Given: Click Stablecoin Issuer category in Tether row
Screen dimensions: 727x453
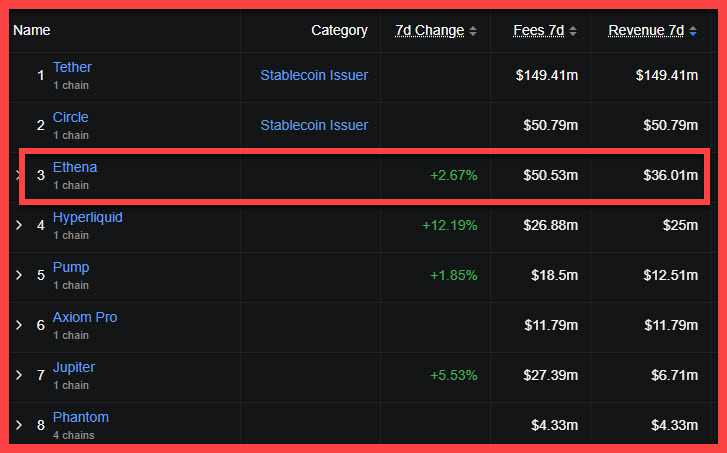Looking at the screenshot, I should point(314,75).
